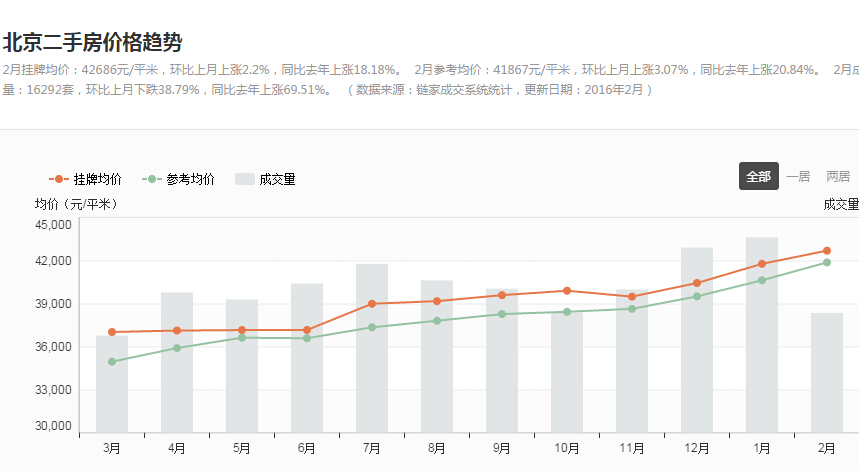Click the 北京二手房价格趋势 heading

[x=93, y=42]
